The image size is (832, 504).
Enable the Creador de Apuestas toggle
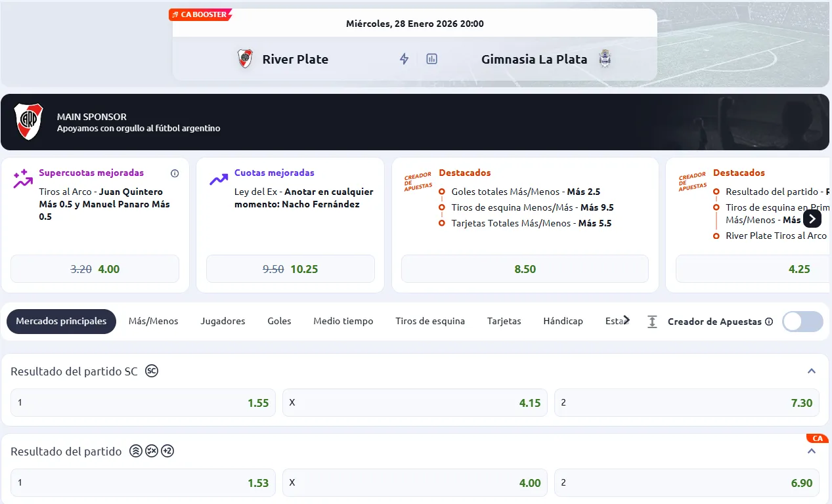pos(802,322)
